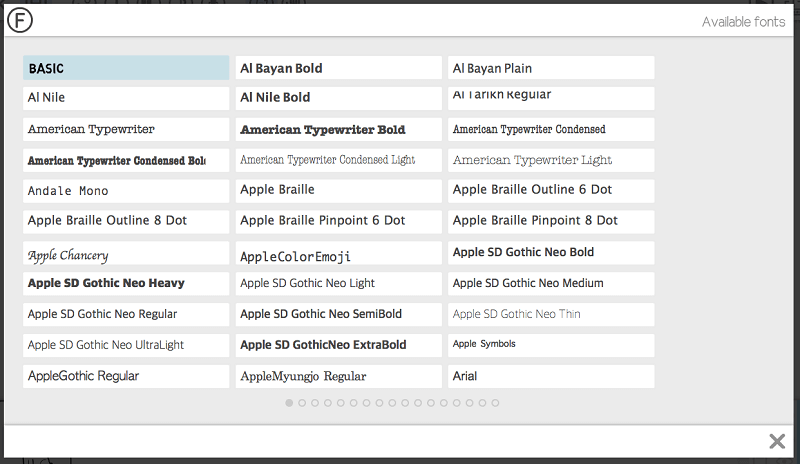
Task: Pick Apple SD Gothic Neo Light
Action: click(339, 283)
